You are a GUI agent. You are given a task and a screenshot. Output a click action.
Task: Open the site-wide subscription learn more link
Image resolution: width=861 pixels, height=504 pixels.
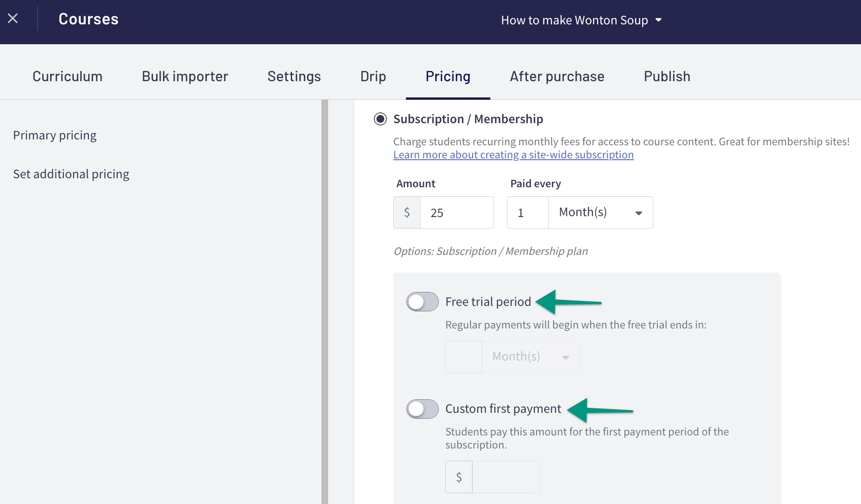click(513, 154)
